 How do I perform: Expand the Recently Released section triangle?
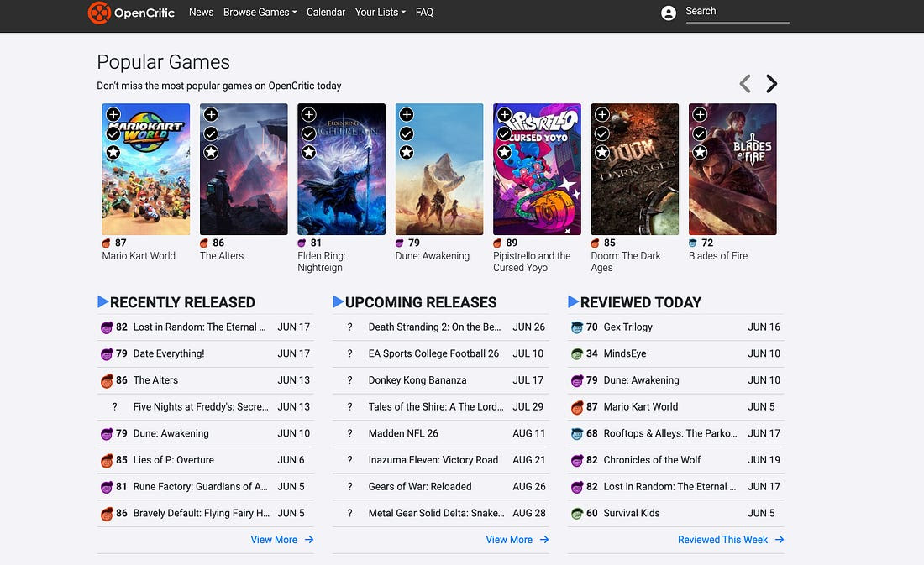coord(103,301)
